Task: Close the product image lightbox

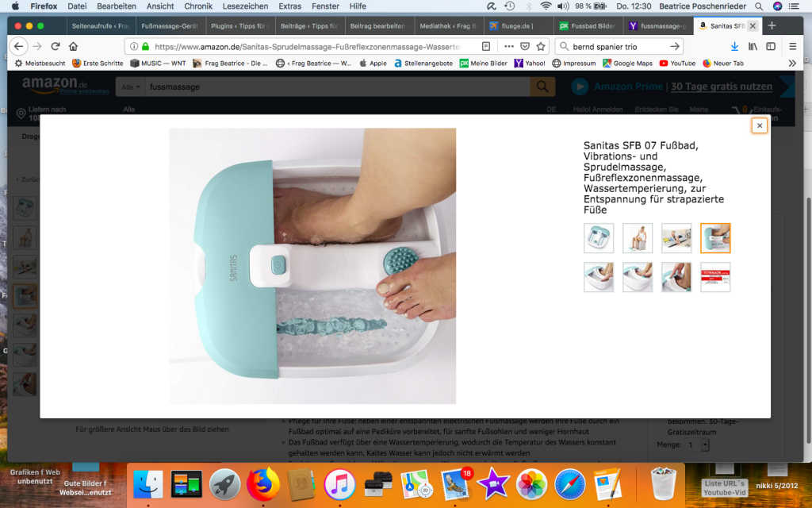Action: click(x=759, y=125)
